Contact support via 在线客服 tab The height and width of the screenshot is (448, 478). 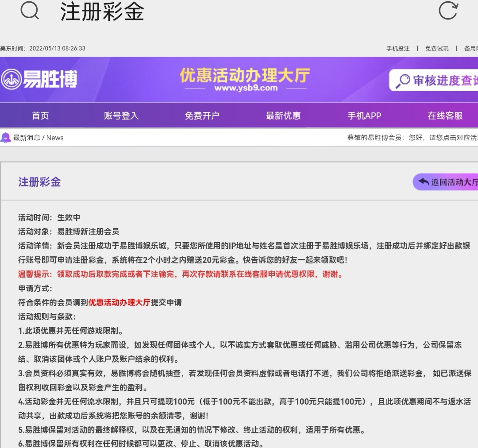(445, 116)
